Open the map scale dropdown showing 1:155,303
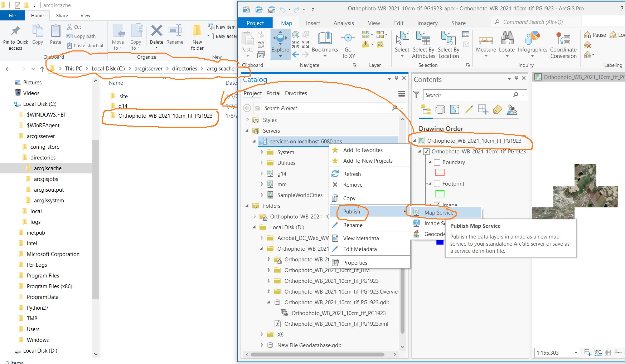The height and width of the screenshot is (364, 625). (x=576, y=353)
